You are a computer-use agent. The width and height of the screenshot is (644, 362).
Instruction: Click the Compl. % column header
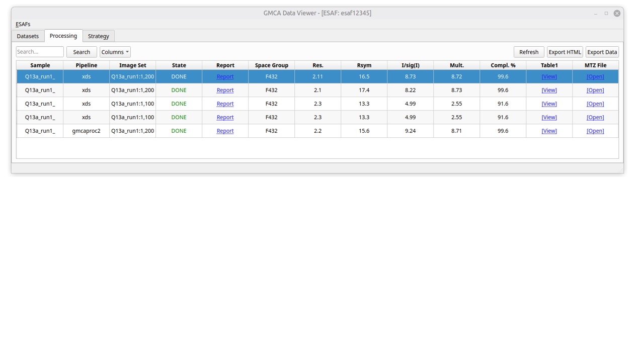click(x=503, y=65)
